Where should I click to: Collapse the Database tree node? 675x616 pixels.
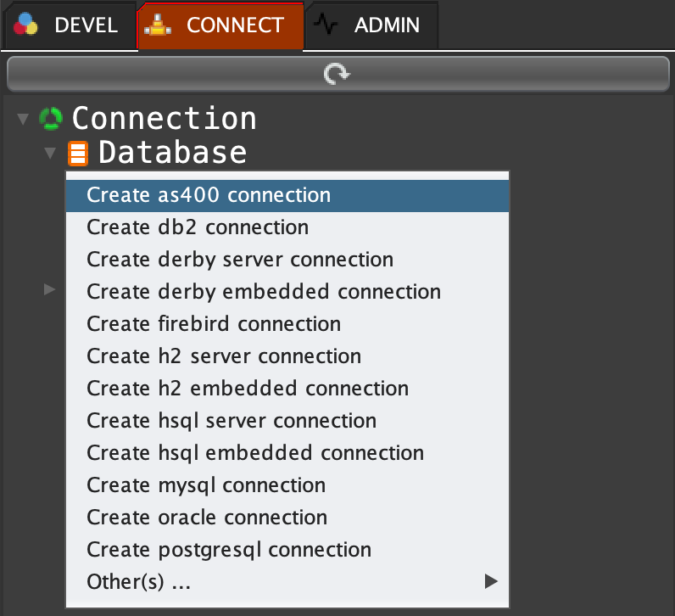(50, 154)
